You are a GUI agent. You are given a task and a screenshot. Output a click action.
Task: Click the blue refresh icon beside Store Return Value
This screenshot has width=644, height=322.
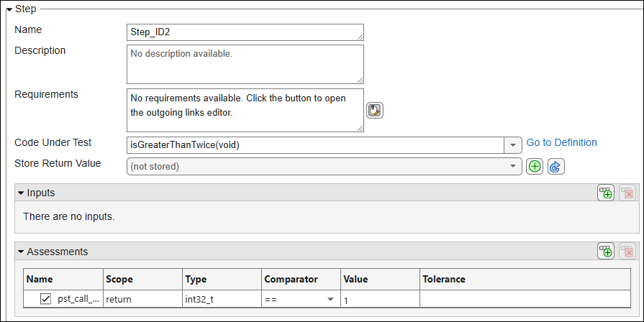555,167
